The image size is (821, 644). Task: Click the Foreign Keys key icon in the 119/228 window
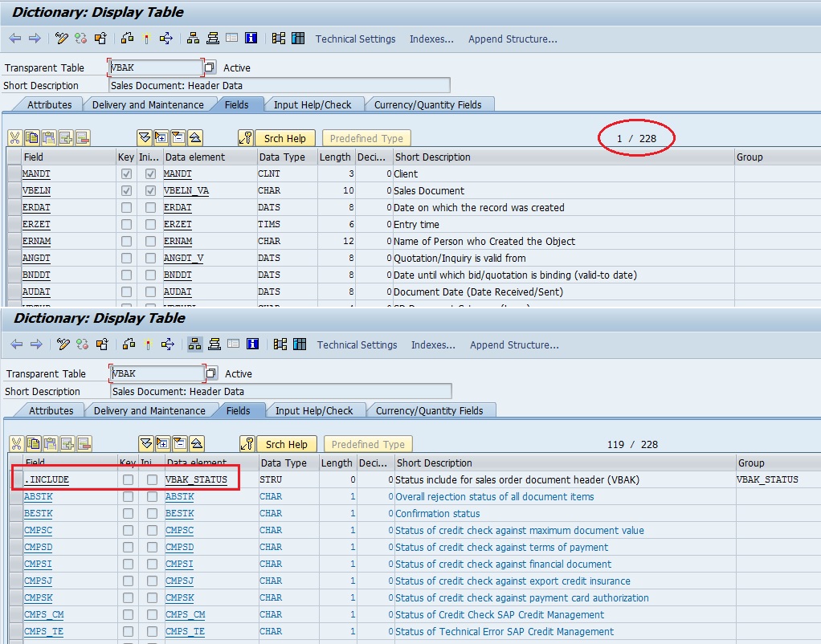pos(246,444)
